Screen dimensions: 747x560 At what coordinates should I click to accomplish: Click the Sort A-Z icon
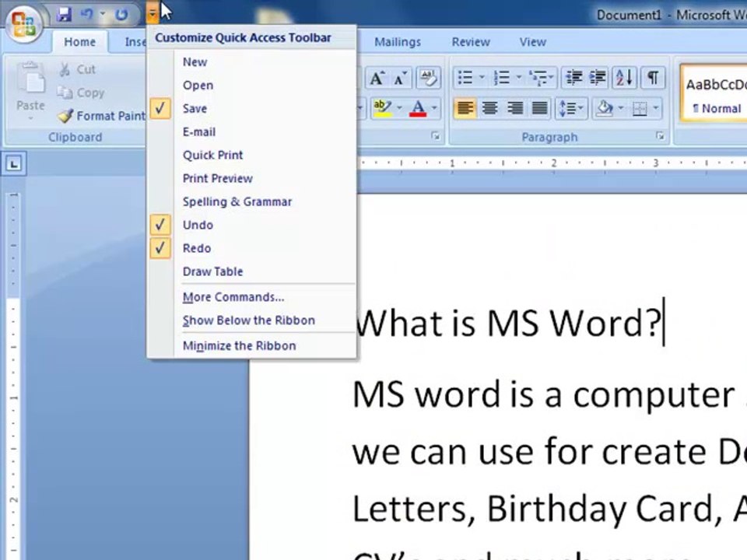click(x=624, y=78)
